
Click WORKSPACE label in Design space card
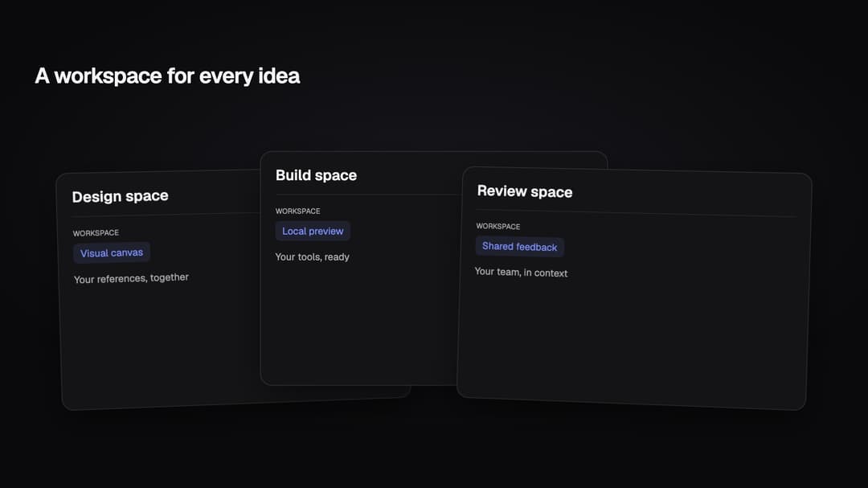[96, 232]
